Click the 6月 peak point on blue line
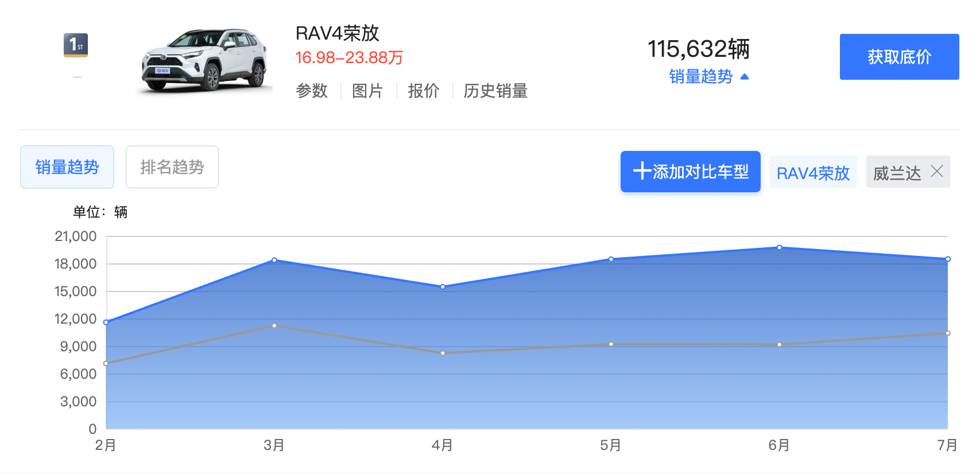This screenshot has width=980, height=474. tap(779, 247)
